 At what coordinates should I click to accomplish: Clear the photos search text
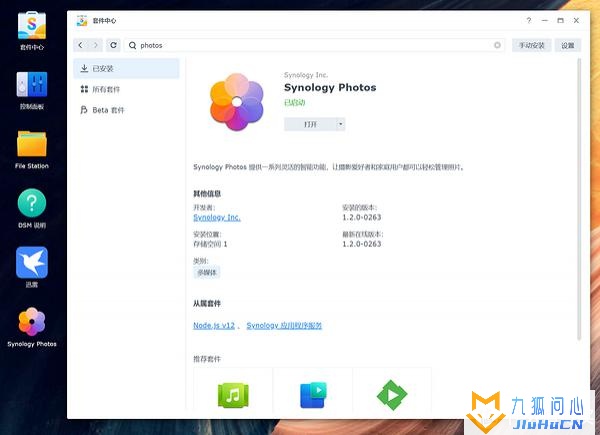tap(497, 45)
